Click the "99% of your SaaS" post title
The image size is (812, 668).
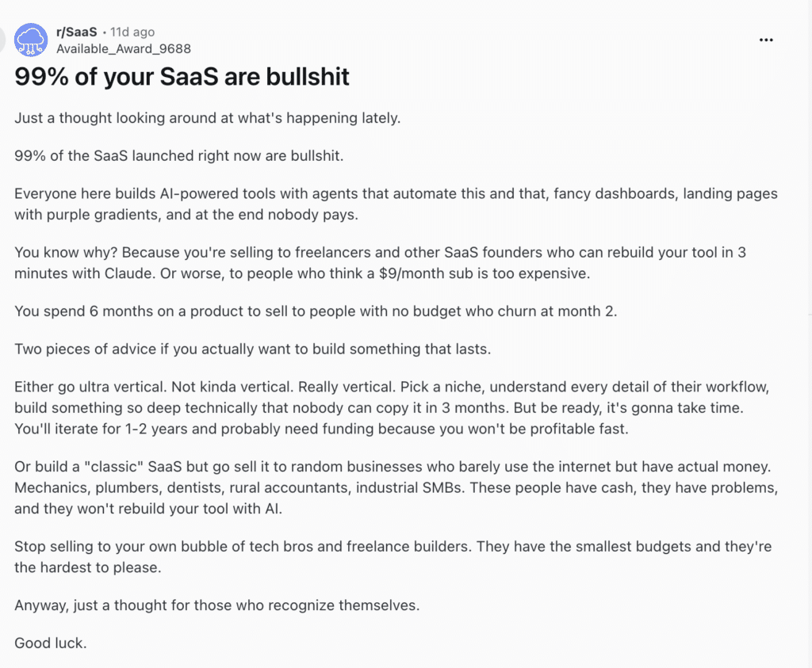(x=182, y=77)
